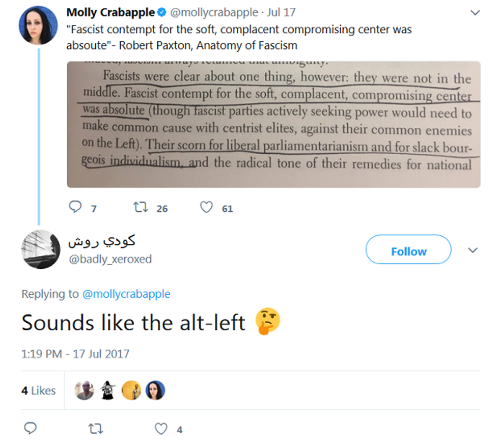Open the book page photo in tweet
The width and height of the screenshot is (499, 448).
click(x=273, y=124)
